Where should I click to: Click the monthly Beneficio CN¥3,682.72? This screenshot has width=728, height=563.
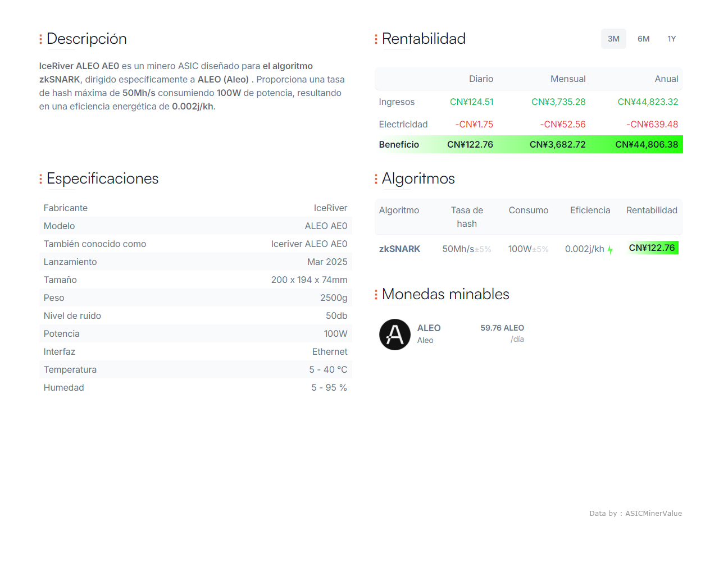(x=557, y=144)
